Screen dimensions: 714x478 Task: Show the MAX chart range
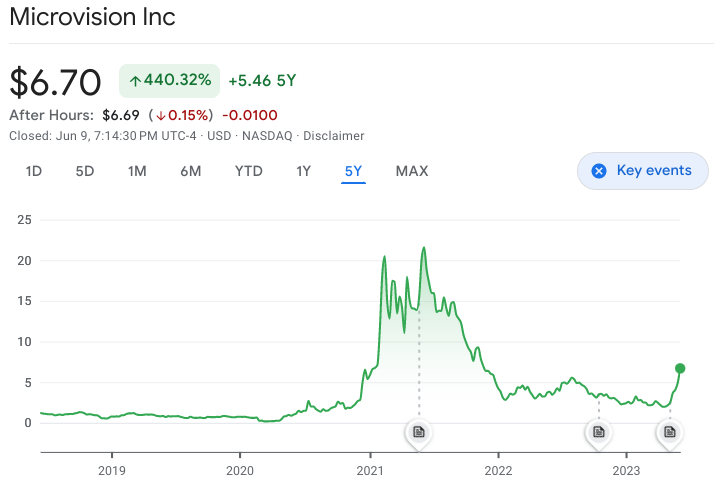(412, 171)
